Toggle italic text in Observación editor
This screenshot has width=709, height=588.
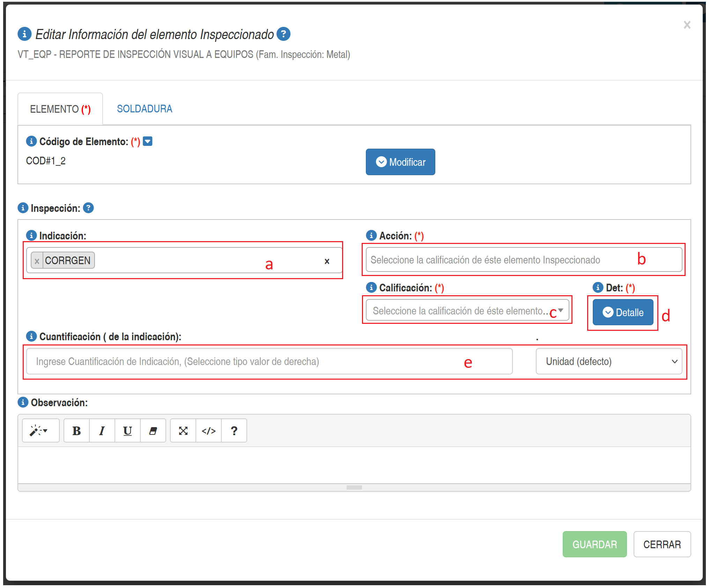pos(102,431)
